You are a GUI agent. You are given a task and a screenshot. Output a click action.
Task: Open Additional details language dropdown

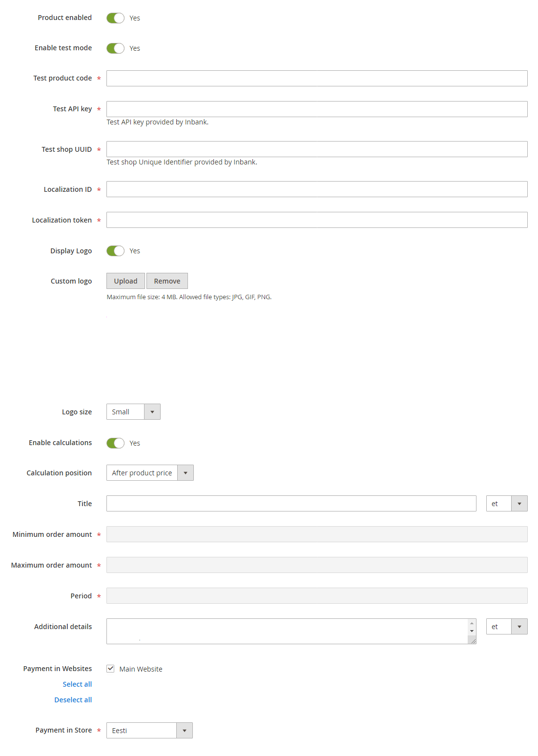click(x=506, y=627)
